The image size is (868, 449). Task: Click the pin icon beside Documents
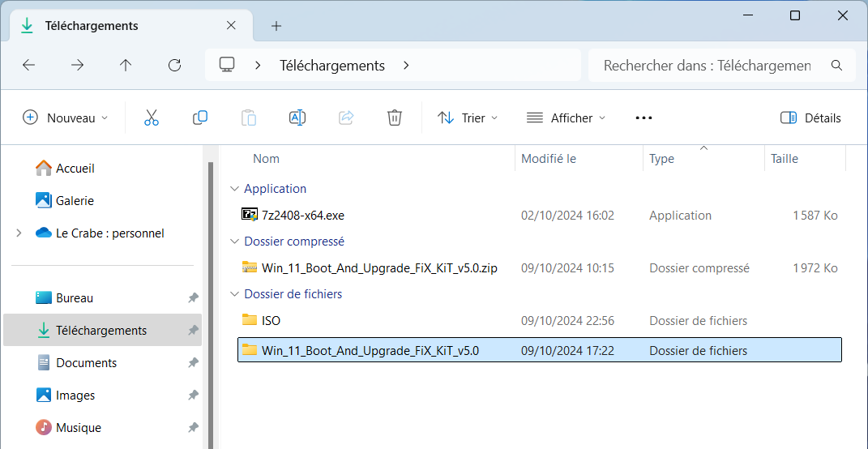[193, 362]
